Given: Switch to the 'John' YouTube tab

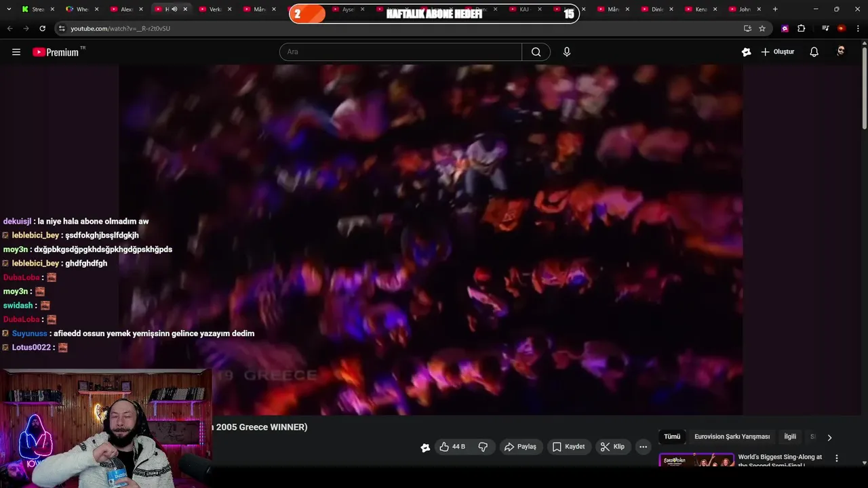Looking at the screenshot, I should click(x=744, y=9).
